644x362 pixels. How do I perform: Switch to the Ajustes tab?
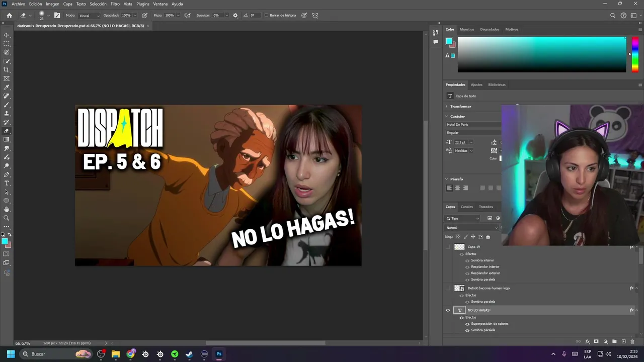(476, 84)
